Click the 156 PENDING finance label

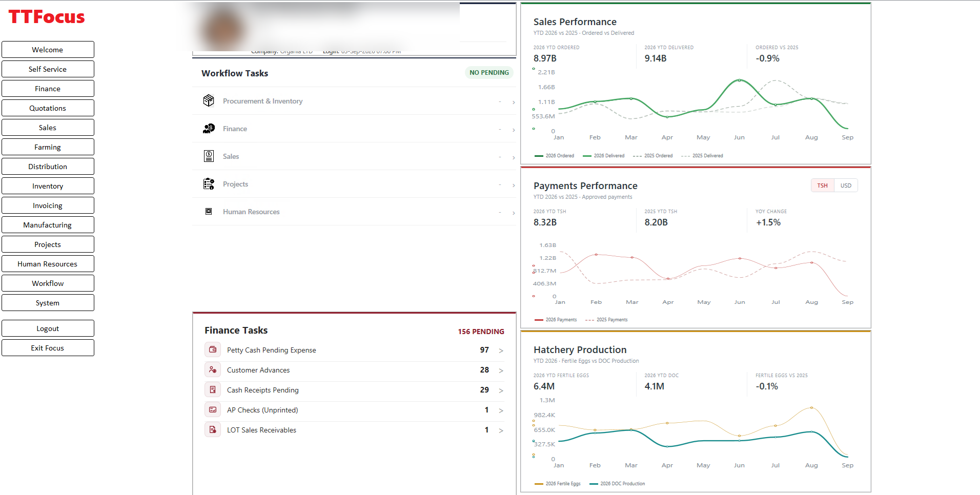(x=481, y=332)
